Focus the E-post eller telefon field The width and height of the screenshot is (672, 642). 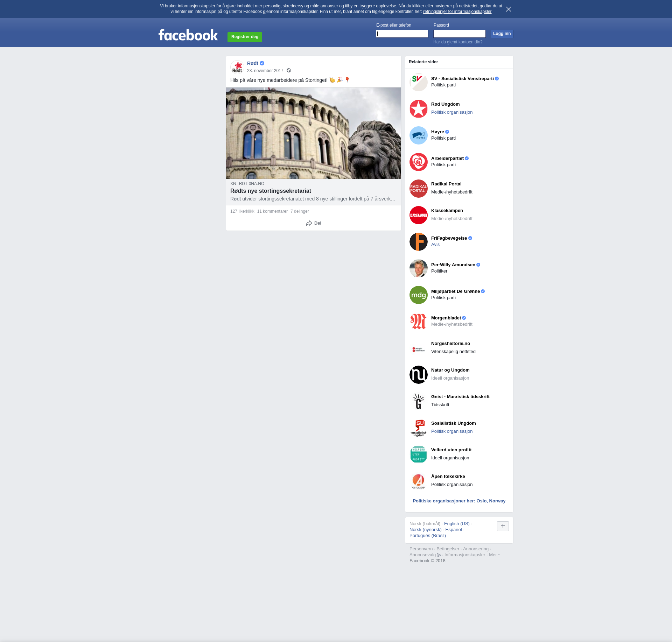coord(402,34)
